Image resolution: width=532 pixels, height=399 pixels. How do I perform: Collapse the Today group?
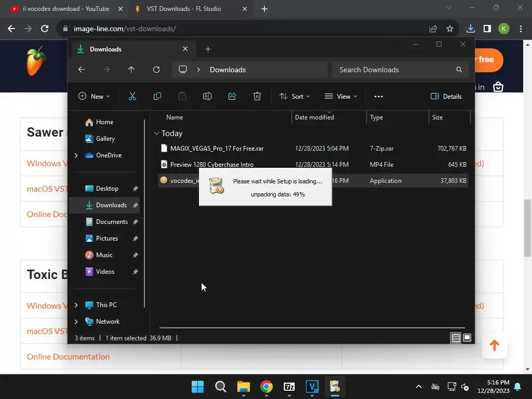pyautogui.click(x=156, y=134)
